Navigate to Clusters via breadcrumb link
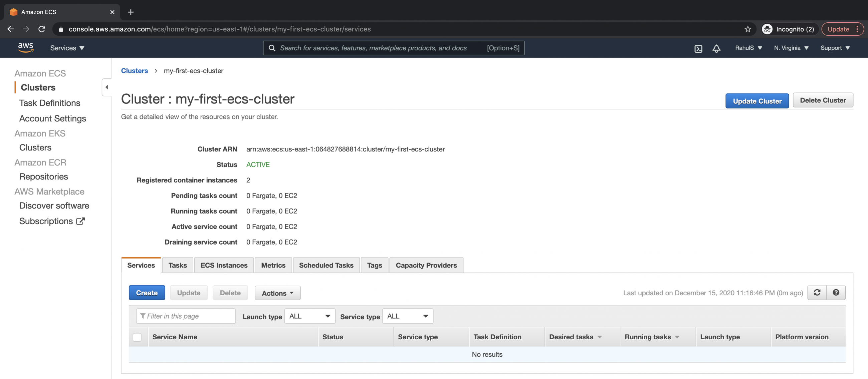 click(x=135, y=71)
